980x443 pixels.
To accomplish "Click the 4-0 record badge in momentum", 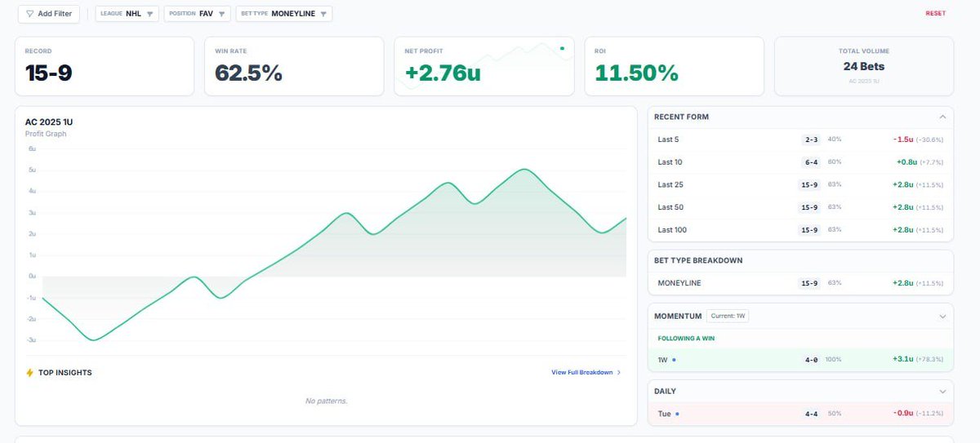I will 812,359.
